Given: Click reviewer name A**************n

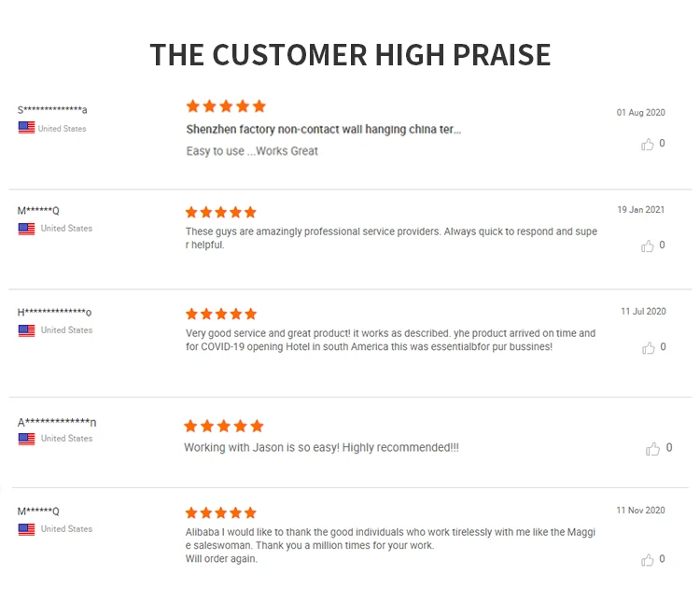Looking at the screenshot, I should (56, 422).
